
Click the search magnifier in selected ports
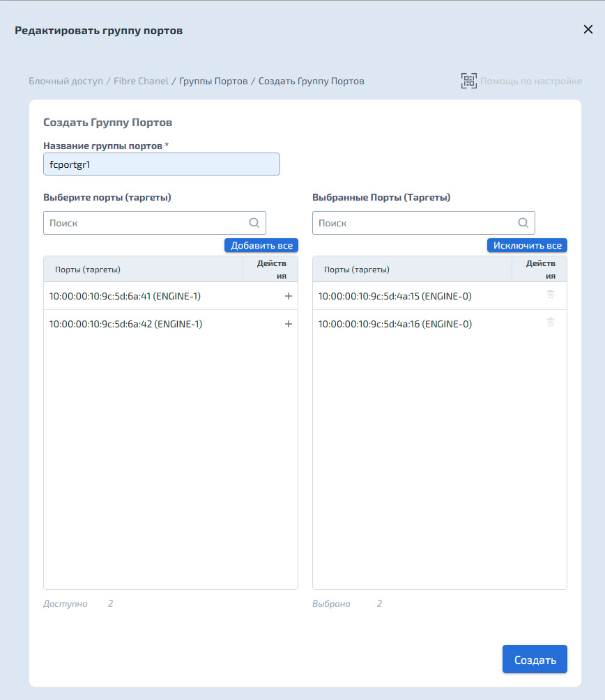[523, 223]
